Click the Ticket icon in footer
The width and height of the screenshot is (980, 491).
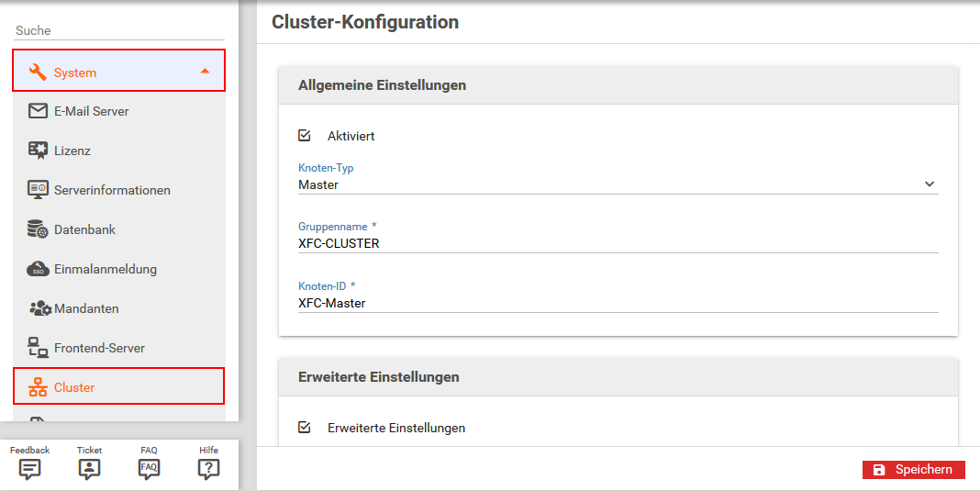pos(89,469)
